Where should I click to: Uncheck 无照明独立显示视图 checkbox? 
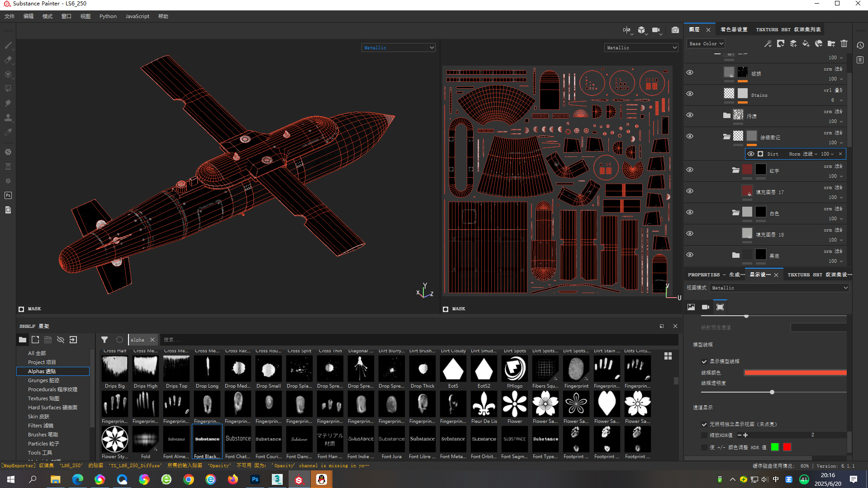pyautogui.click(x=704, y=424)
